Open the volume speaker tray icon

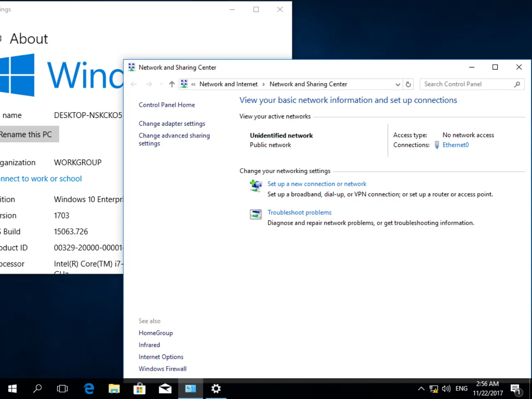click(446, 389)
